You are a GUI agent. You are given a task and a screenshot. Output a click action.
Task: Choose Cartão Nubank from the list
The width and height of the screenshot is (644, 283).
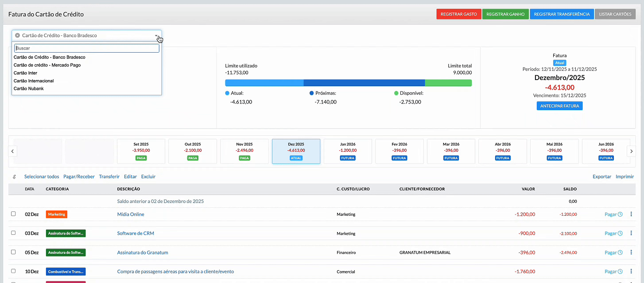(x=86, y=88)
